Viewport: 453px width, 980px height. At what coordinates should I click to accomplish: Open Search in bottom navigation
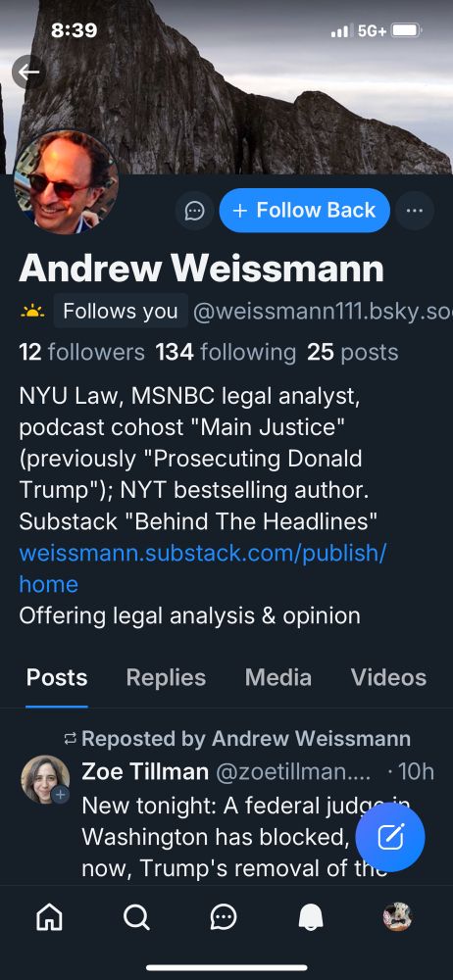(136, 917)
